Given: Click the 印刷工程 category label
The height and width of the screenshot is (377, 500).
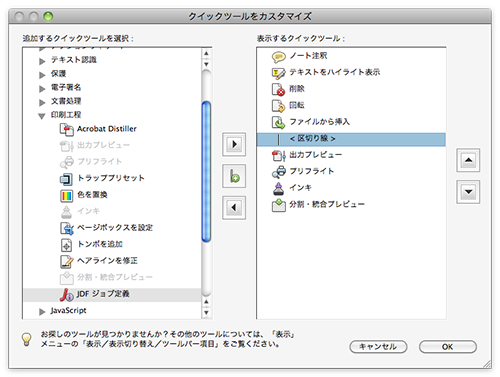Looking at the screenshot, I should (66, 115).
